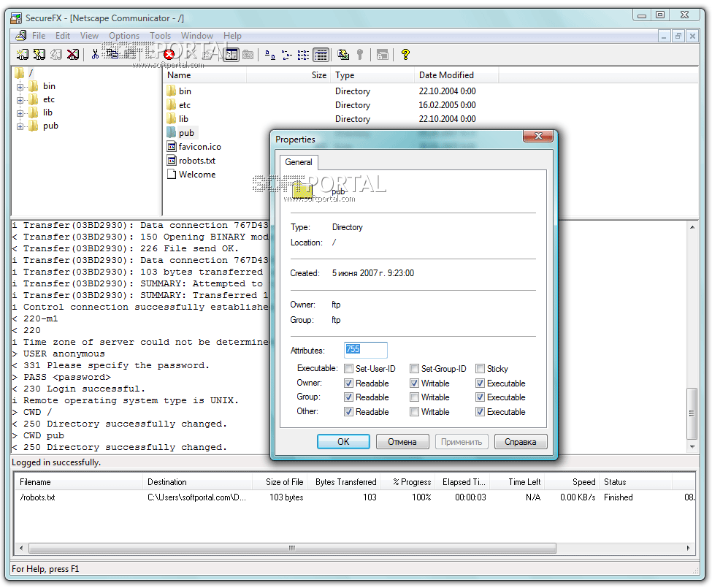Switch to Large Icons view

[x=269, y=55]
